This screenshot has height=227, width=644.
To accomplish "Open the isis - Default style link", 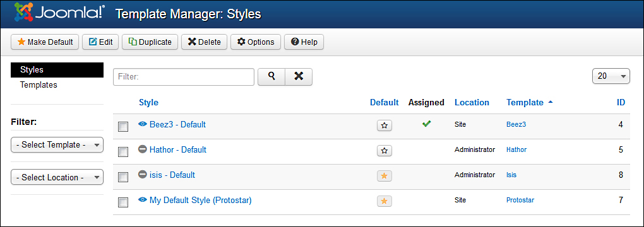I will [x=172, y=175].
